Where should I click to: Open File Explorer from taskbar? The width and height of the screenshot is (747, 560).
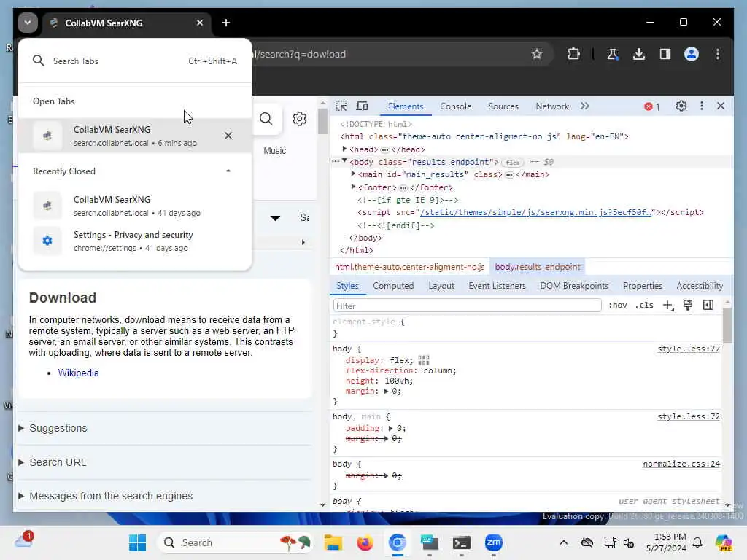pos(333,542)
